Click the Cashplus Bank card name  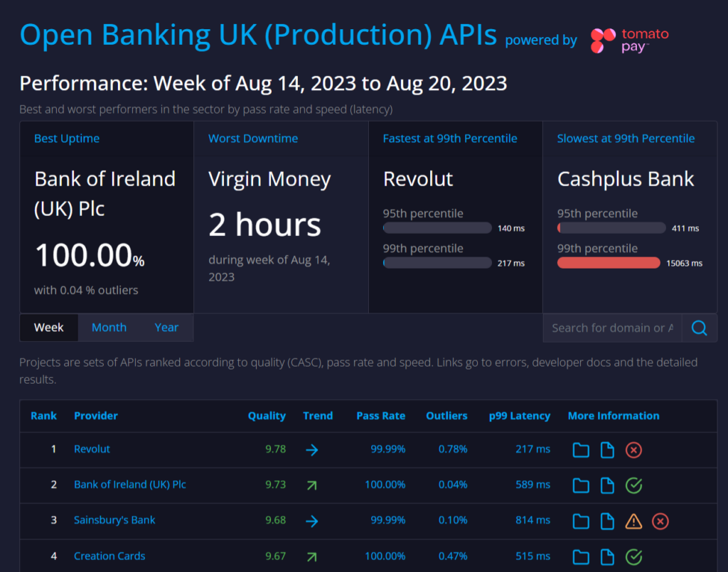point(626,179)
